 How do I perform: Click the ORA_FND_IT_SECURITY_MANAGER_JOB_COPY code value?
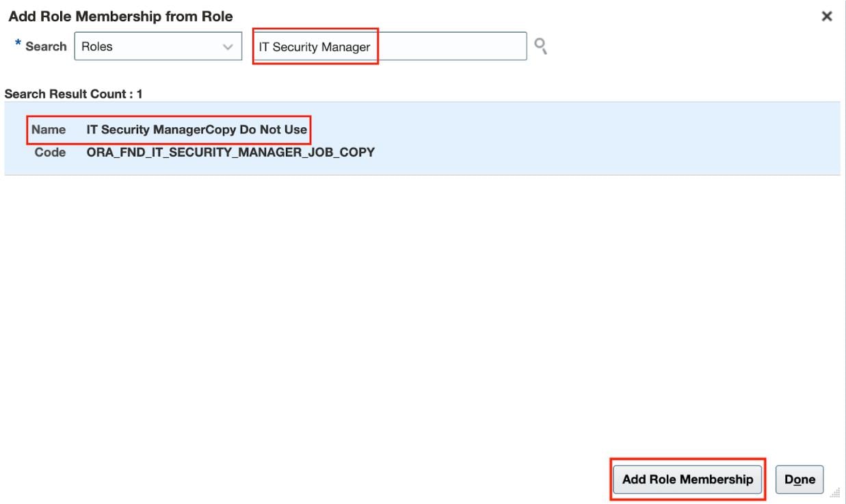[230, 152]
